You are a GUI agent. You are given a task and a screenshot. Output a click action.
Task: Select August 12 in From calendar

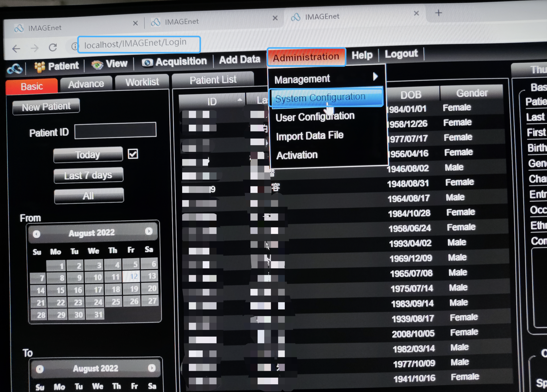point(131,277)
